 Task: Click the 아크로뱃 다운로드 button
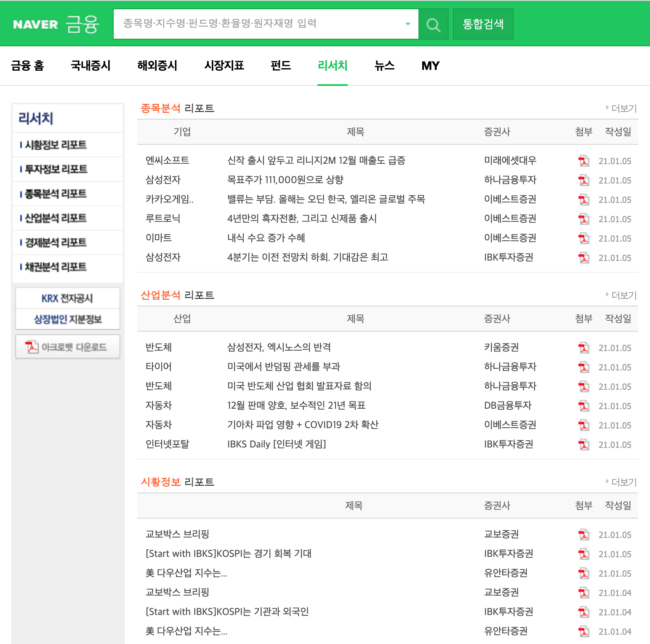point(67,347)
